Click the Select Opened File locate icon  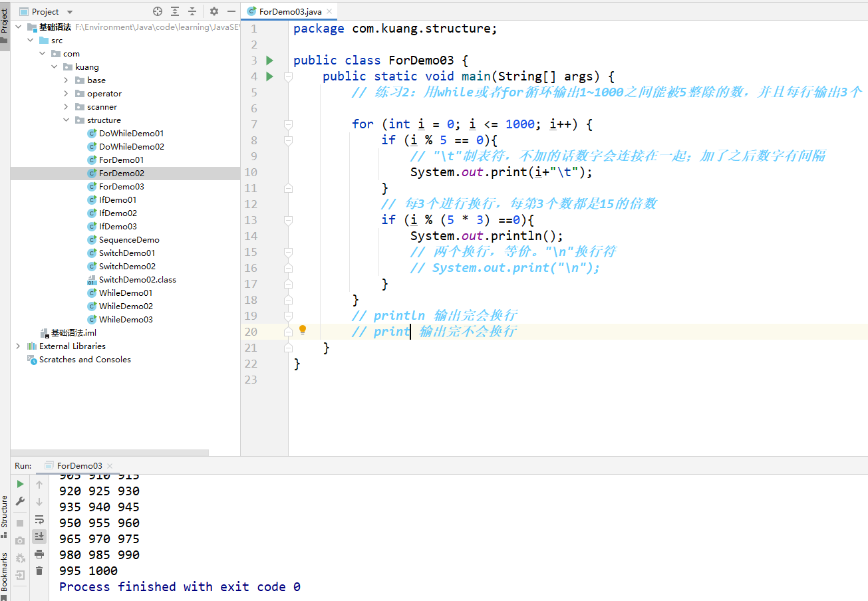158,11
